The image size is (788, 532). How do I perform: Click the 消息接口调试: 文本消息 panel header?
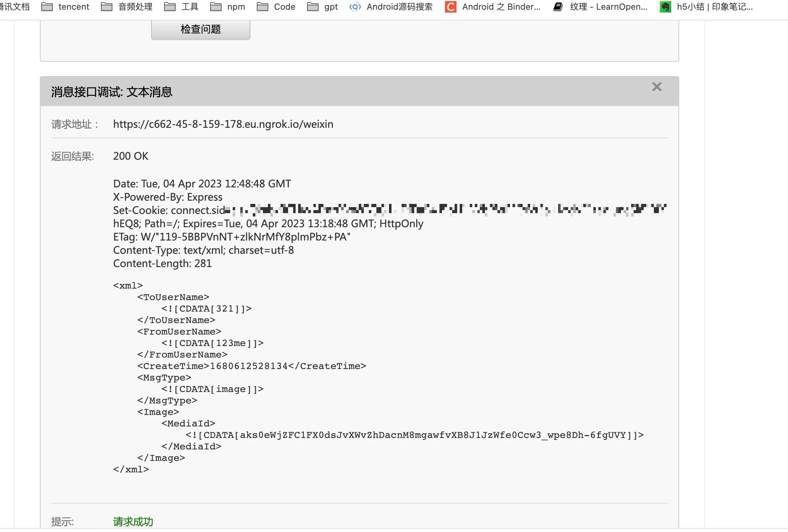pyautogui.click(x=112, y=92)
